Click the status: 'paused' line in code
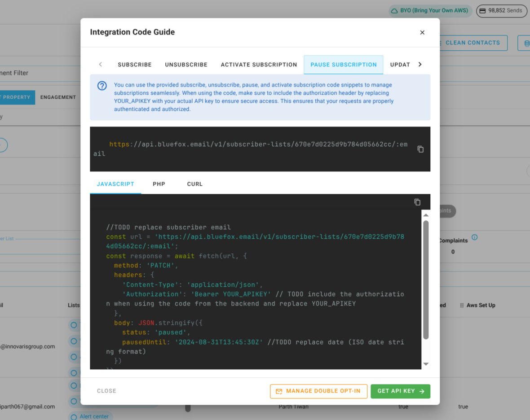Screen dimensions: 530x420 click(156, 332)
